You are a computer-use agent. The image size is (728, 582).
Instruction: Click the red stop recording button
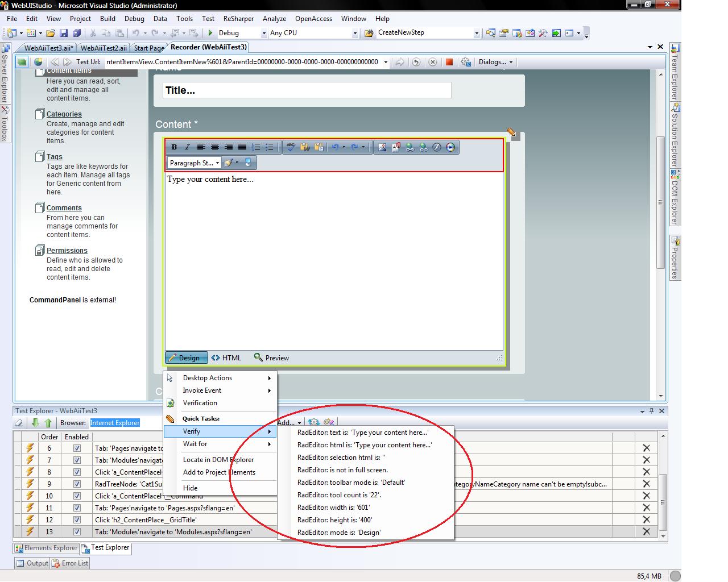pyautogui.click(x=449, y=62)
